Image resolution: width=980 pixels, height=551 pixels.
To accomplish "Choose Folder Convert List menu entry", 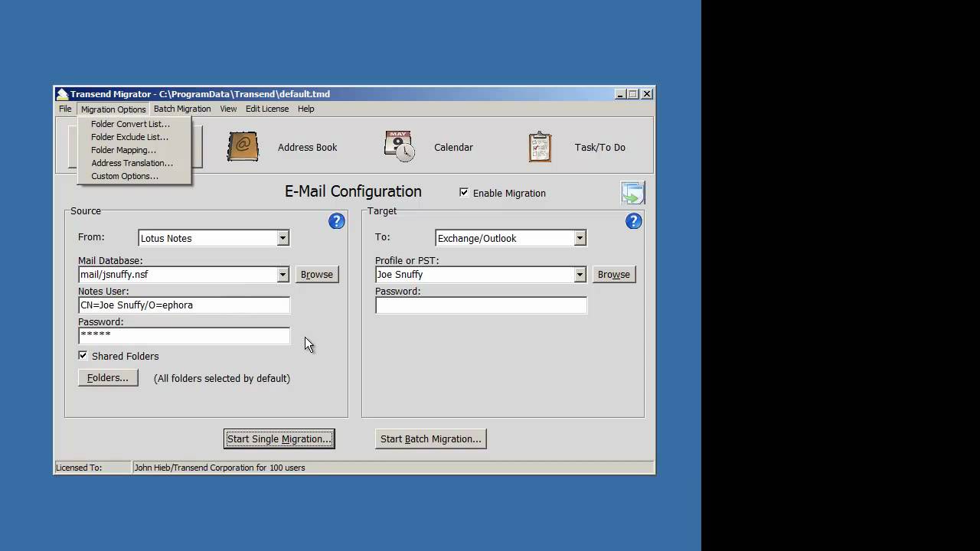I will coord(134,124).
